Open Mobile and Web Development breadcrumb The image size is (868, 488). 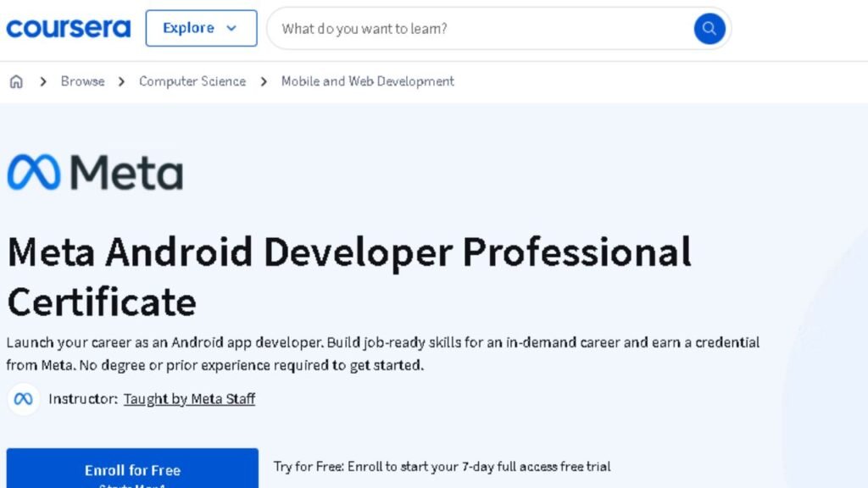[368, 81]
